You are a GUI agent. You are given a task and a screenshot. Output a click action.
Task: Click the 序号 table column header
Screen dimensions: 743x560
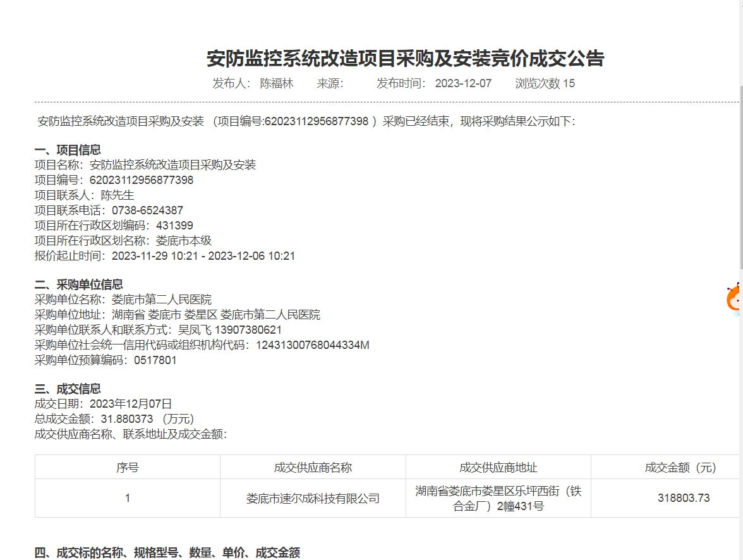point(127,468)
